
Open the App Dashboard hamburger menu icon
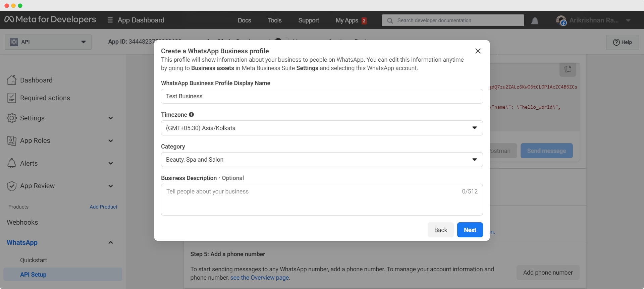tap(110, 20)
